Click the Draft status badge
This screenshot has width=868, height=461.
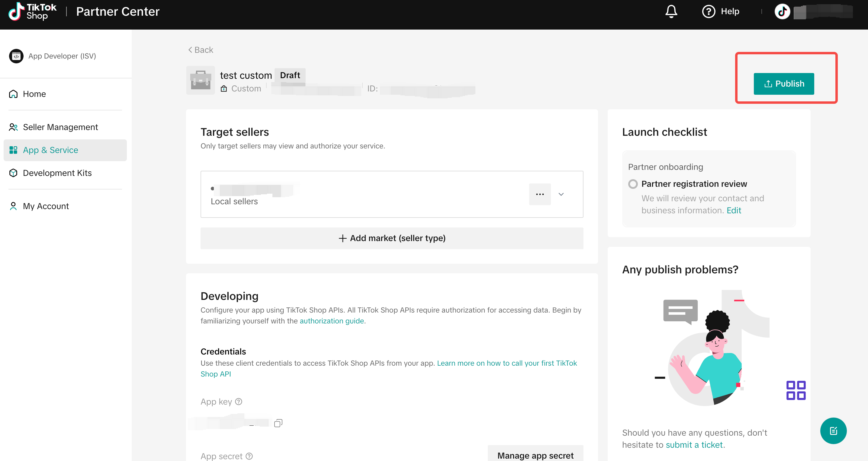[x=290, y=75]
